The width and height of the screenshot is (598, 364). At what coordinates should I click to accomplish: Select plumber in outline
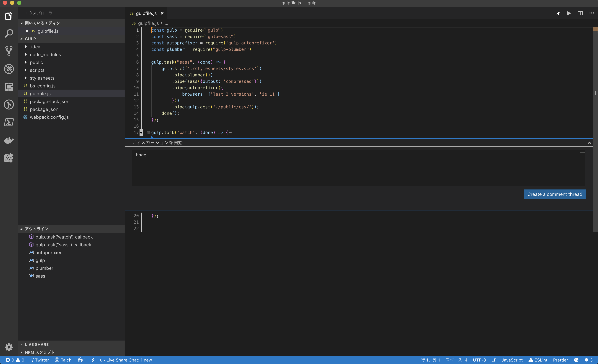[71, 268]
